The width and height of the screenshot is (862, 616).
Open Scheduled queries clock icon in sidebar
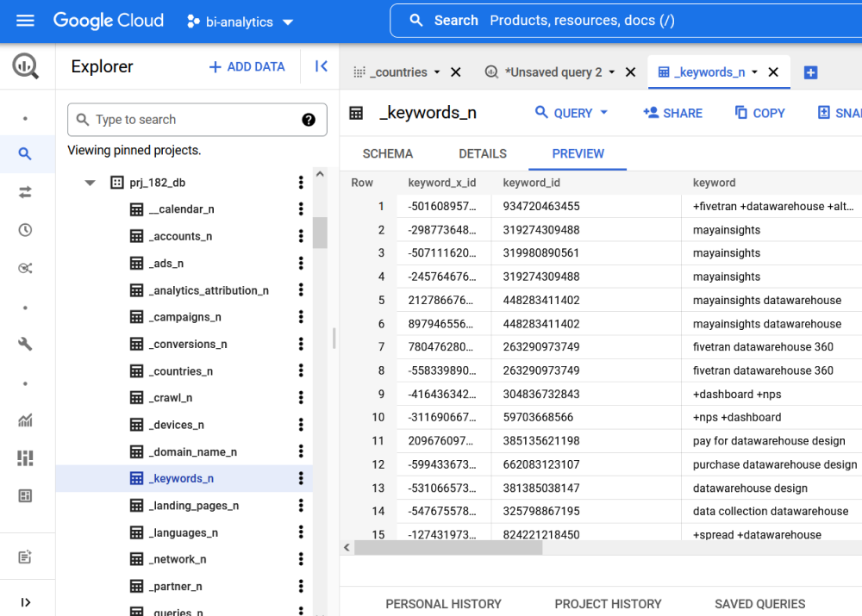pyautogui.click(x=25, y=230)
